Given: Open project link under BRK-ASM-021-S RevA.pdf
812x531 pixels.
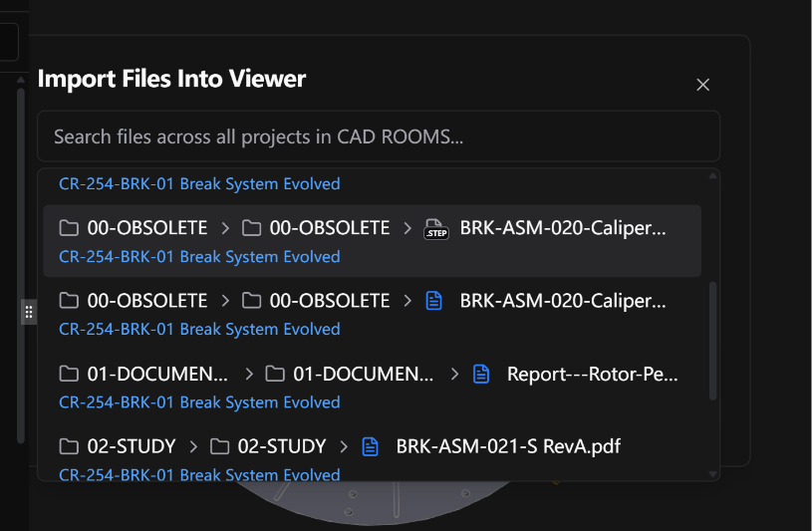Looking at the screenshot, I should tap(199, 474).
